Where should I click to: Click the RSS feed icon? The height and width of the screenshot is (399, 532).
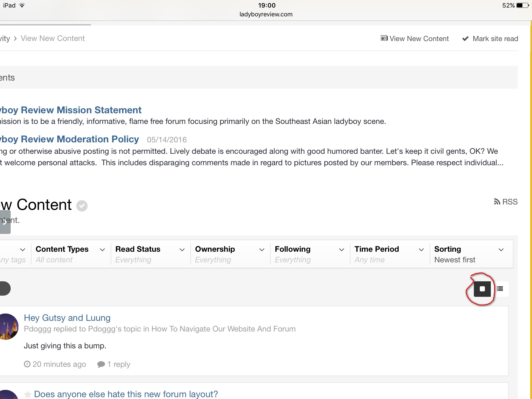click(x=497, y=202)
